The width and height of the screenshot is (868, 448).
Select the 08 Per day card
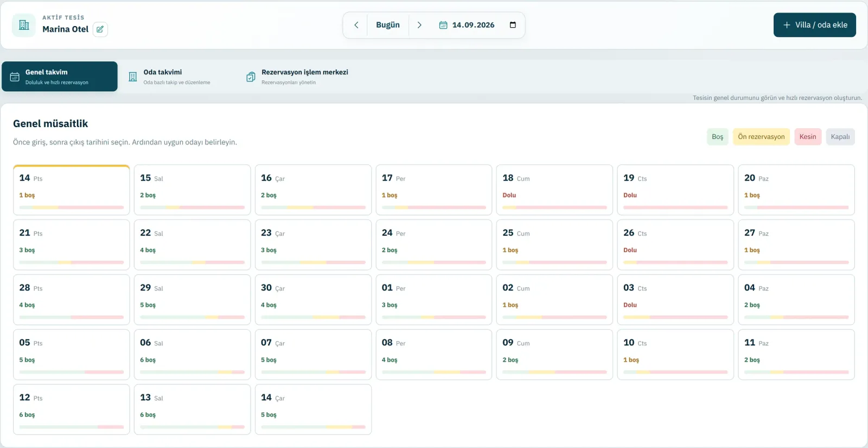(434, 355)
